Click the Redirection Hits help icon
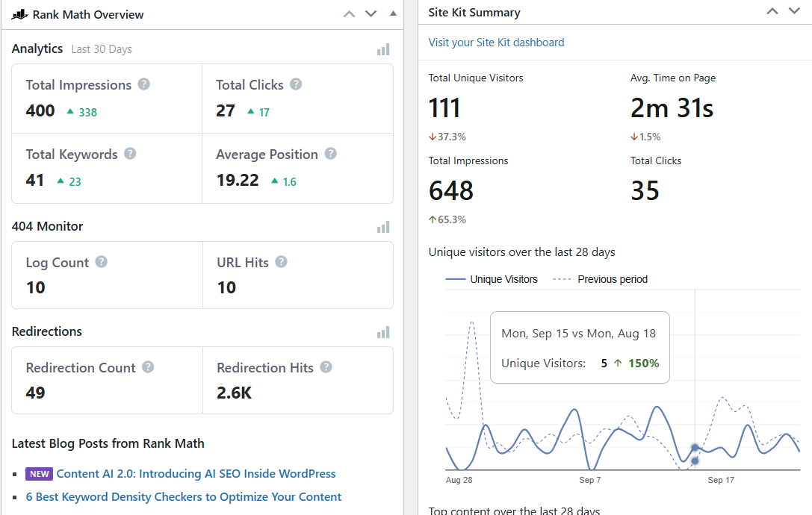The width and height of the screenshot is (812, 515). pyautogui.click(x=325, y=367)
